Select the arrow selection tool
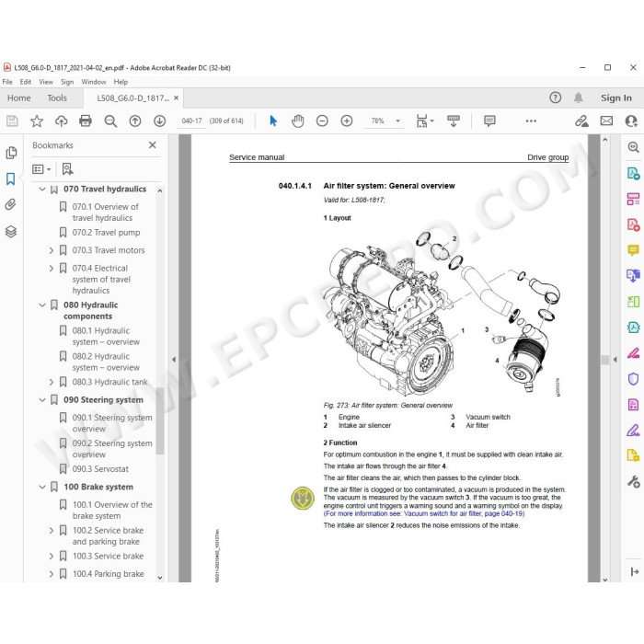This screenshot has width=644, height=644. [273, 121]
